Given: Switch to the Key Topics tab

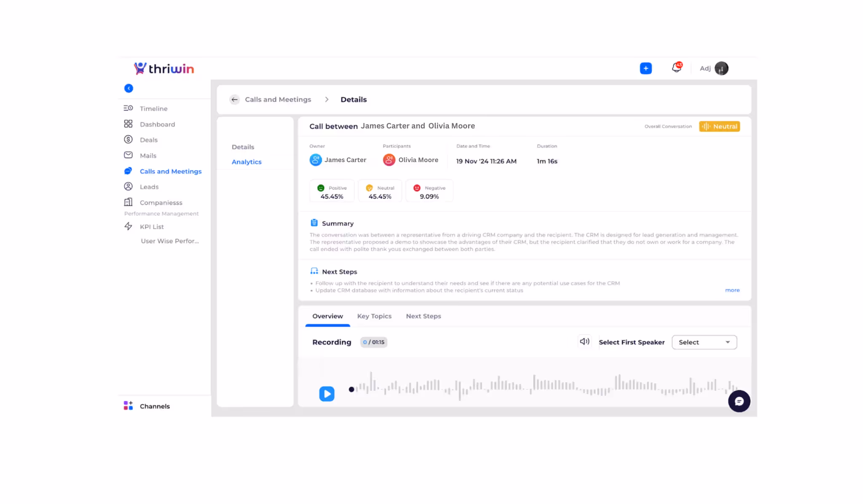Looking at the screenshot, I should [x=374, y=316].
